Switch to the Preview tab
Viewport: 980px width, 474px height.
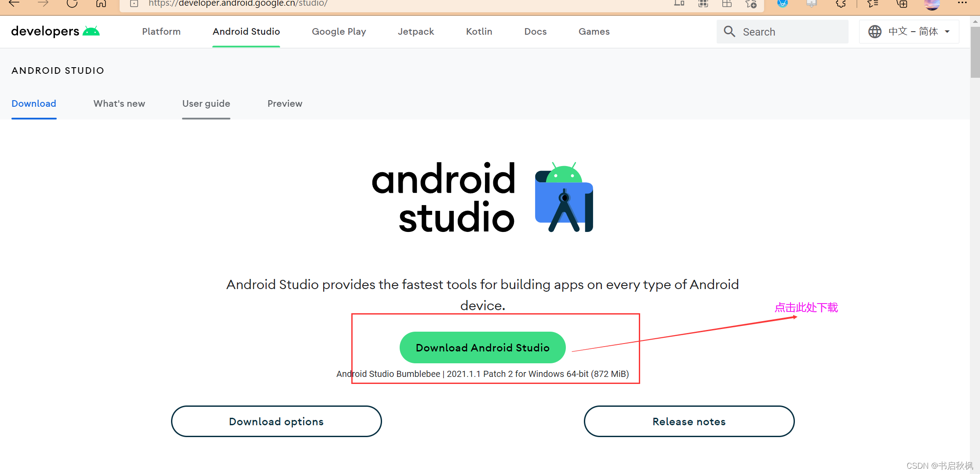pyautogui.click(x=285, y=104)
